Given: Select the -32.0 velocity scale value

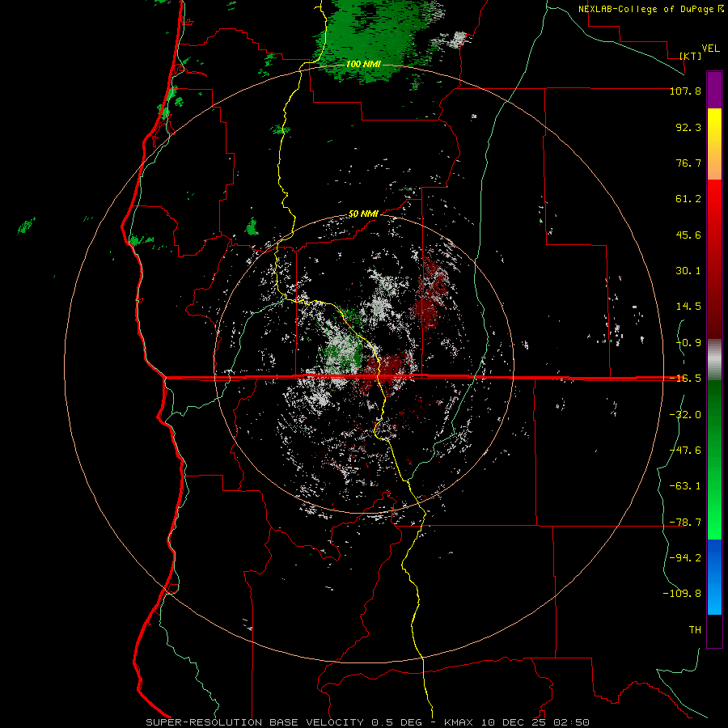Looking at the screenshot, I should (685, 415).
